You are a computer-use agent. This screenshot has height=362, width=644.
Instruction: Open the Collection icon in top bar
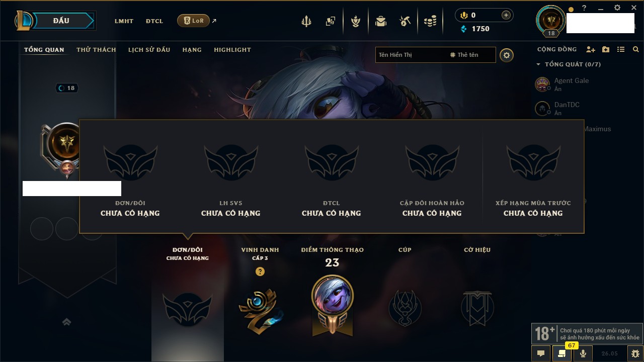330,21
